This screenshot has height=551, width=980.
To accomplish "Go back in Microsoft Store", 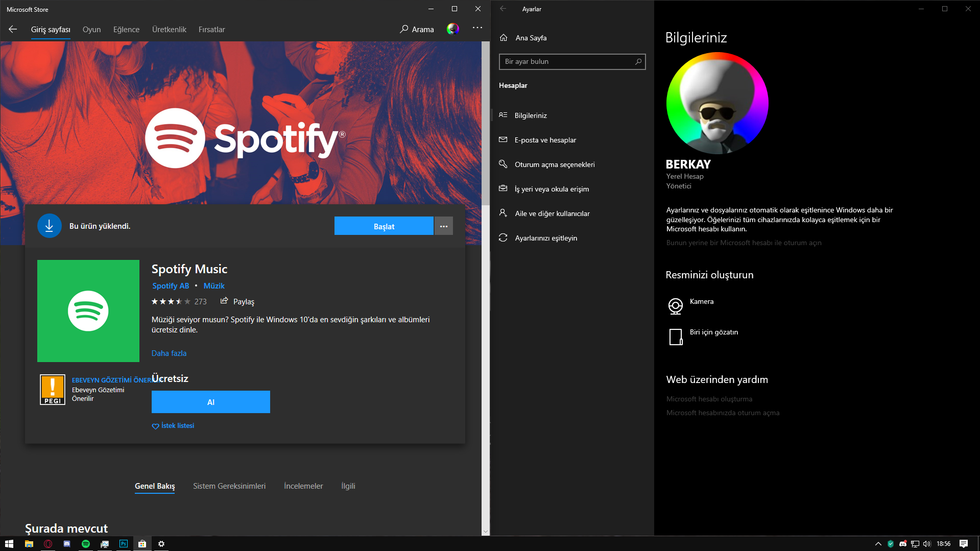I will tap(13, 30).
